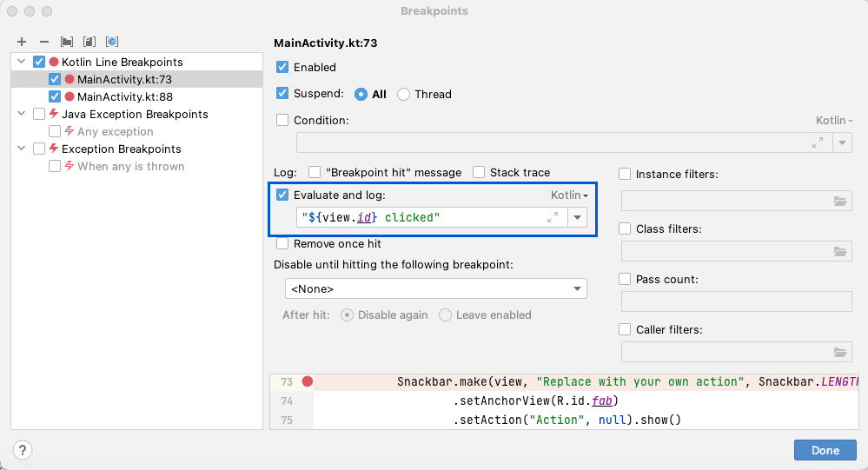
Task: Collapse Java Exception Breakpoints tree node
Action: point(22,114)
